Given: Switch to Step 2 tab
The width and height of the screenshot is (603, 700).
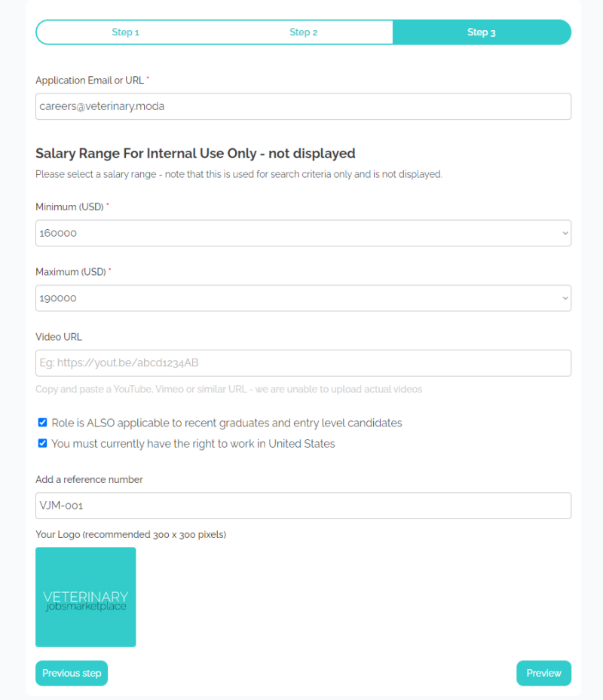Looking at the screenshot, I should pos(303,32).
